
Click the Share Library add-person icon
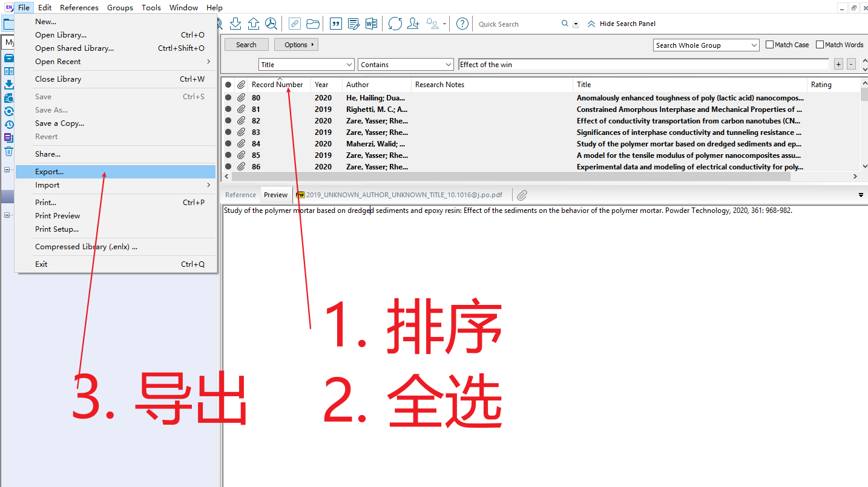413,24
